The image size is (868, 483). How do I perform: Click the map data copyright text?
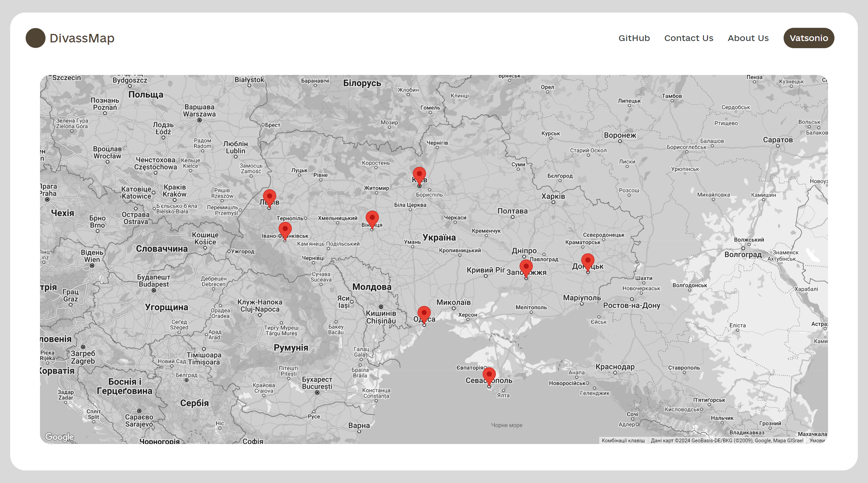click(727, 440)
